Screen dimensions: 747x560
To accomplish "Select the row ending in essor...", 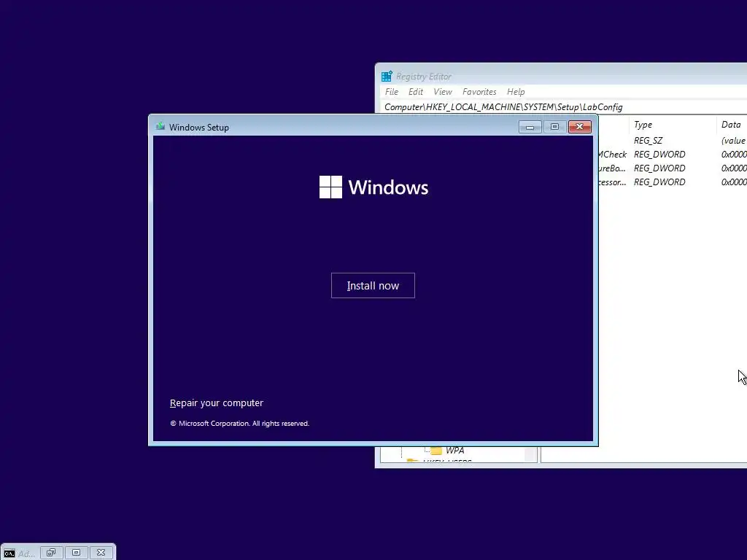I will 672,182.
